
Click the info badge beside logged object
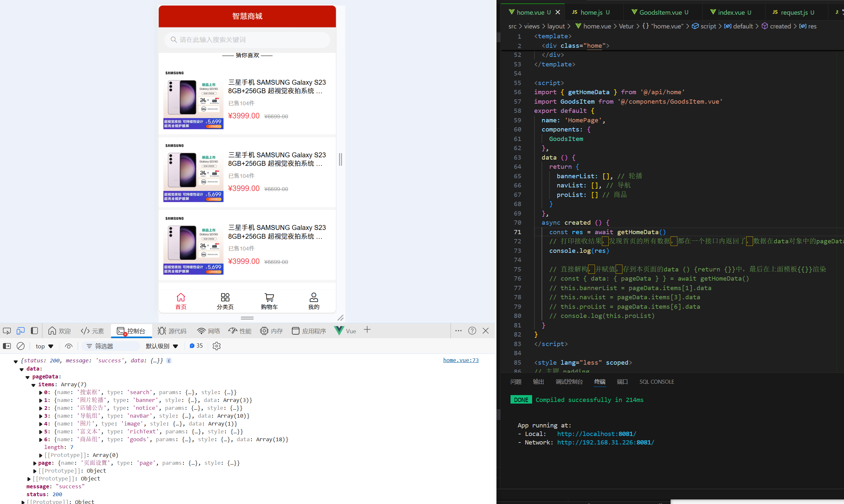coord(169,361)
